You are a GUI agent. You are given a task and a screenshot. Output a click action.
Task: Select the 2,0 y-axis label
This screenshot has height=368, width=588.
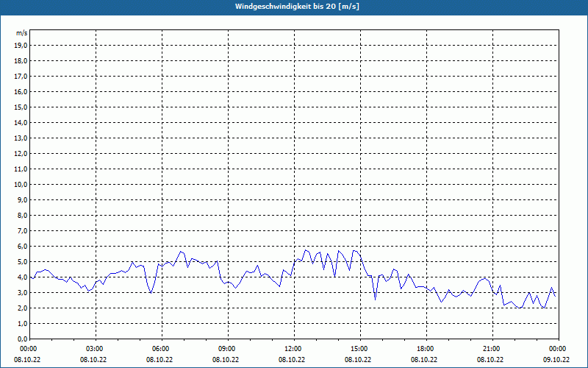(x=22, y=308)
